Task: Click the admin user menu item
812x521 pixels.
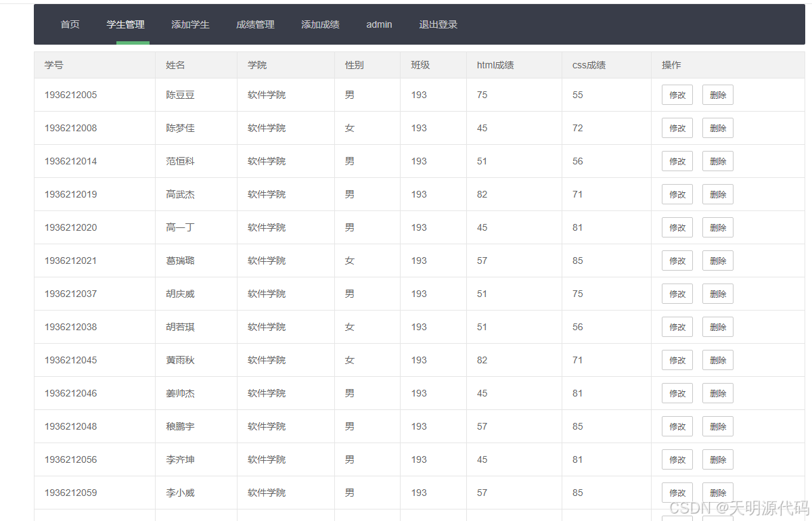Action: [x=379, y=24]
